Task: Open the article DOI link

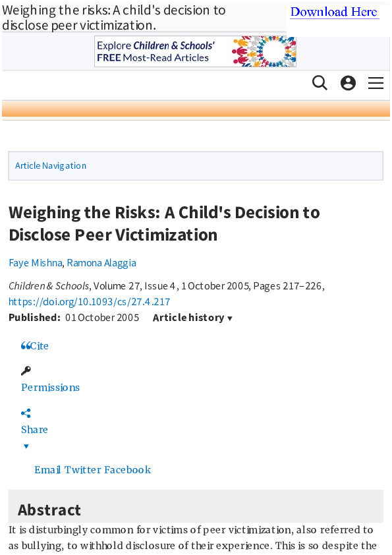Action: tap(89, 301)
